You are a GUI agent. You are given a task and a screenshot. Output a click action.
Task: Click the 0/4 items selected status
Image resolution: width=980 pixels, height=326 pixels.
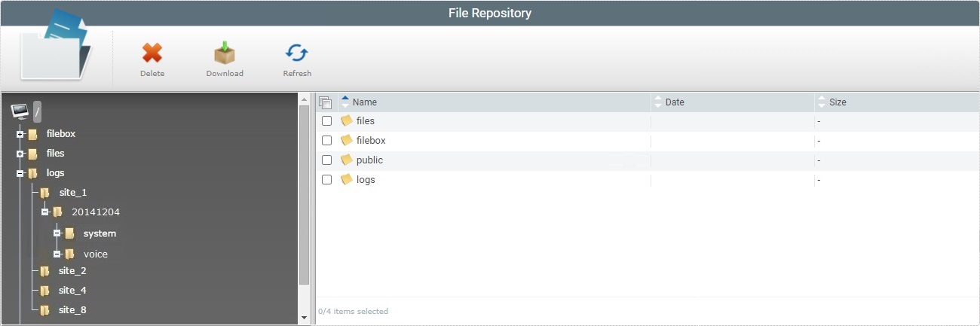coord(354,311)
